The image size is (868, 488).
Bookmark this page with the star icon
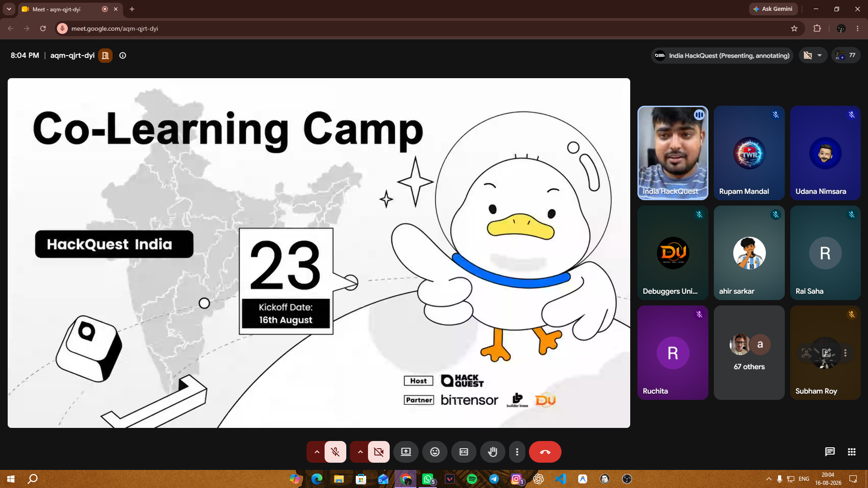pos(794,28)
